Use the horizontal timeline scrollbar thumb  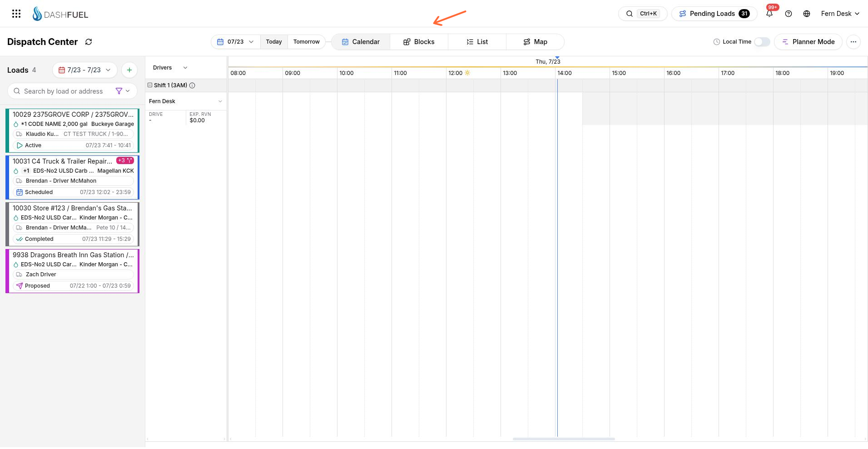coord(564,439)
